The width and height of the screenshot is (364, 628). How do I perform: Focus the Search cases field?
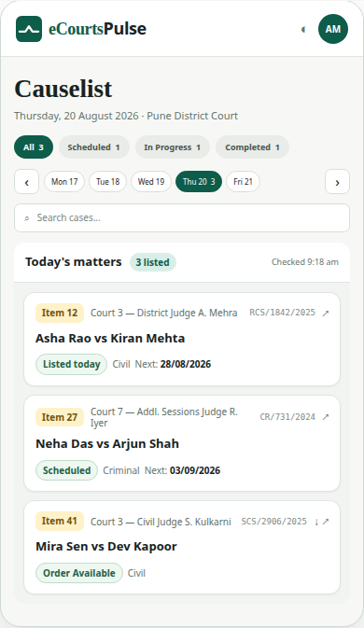[x=182, y=217]
